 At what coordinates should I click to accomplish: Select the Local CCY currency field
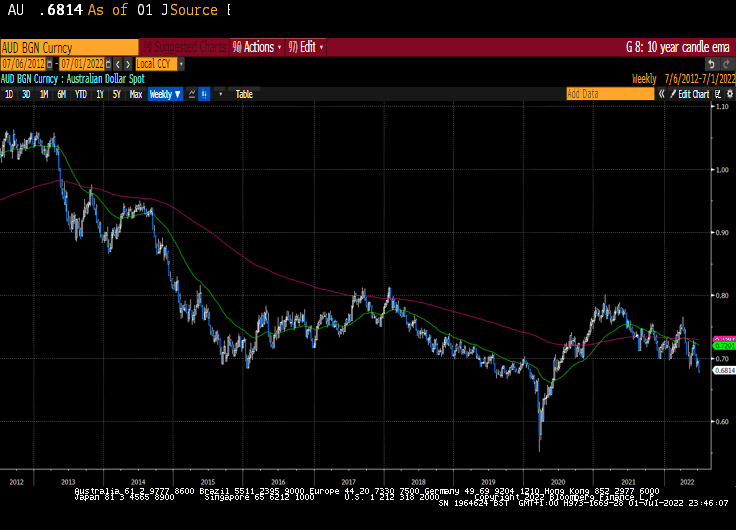pyautogui.click(x=156, y=64)
